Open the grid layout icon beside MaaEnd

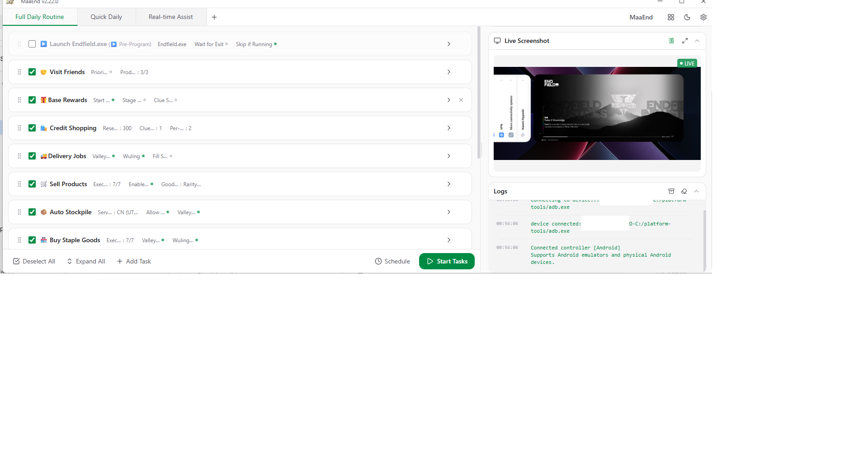(671, 17)
